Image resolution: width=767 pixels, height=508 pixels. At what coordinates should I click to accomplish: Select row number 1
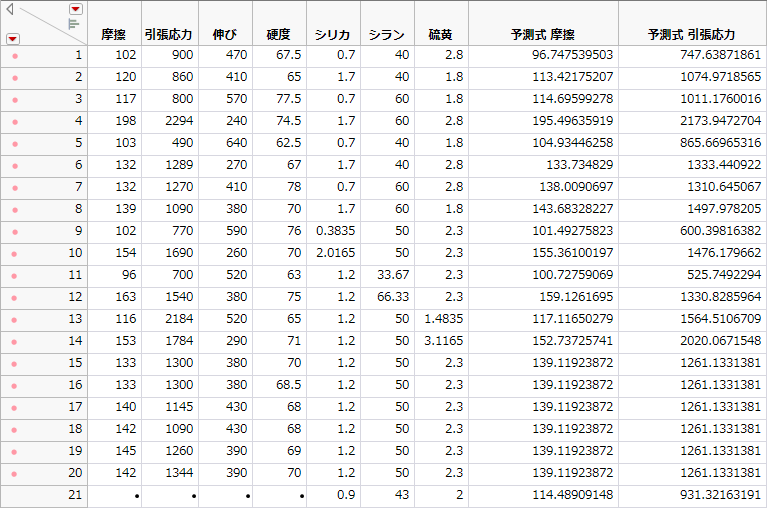[x=78, y=55]
